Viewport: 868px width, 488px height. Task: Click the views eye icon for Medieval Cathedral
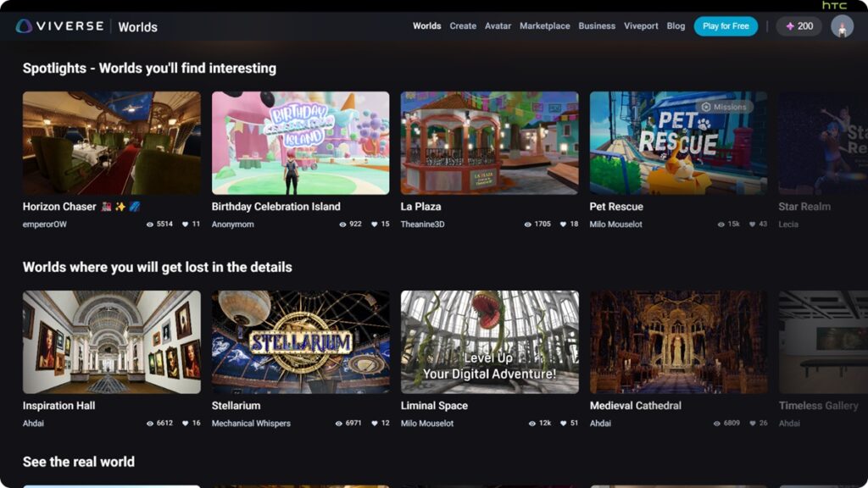[x=717, y=424]
